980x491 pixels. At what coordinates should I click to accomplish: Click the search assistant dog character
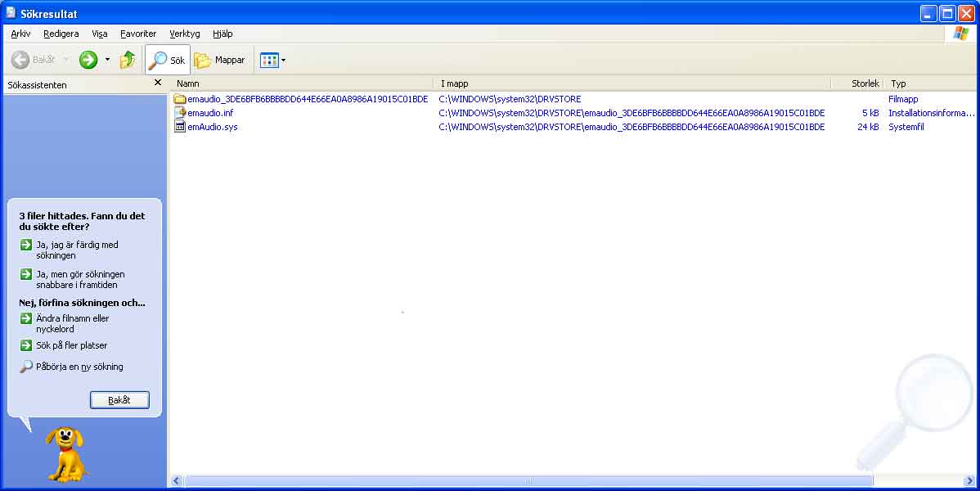66,454
